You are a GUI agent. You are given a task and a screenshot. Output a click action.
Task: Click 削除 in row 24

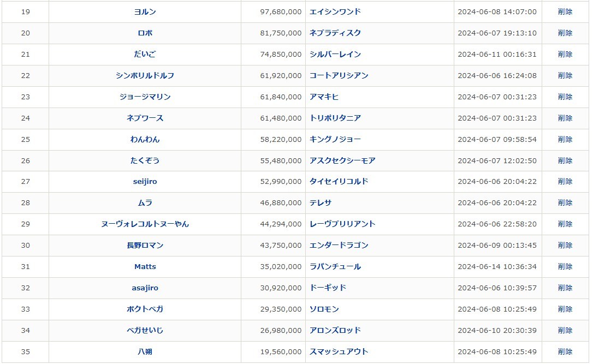(x=565, y=118)
